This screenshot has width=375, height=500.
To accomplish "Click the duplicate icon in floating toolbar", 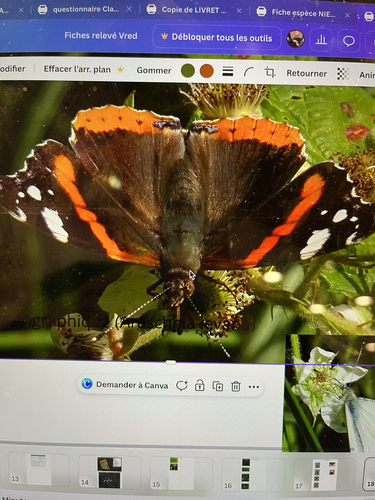I will point(218,386).
